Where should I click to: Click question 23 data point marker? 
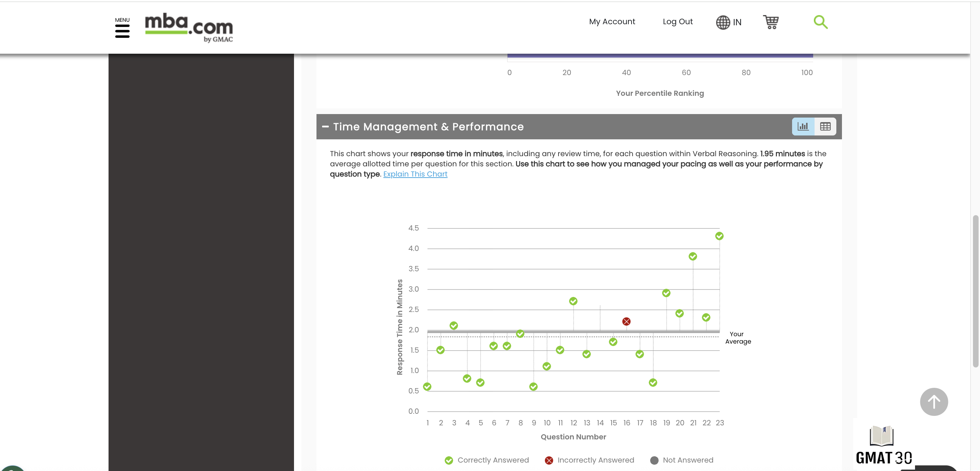pyautogui.click(x=719, y=236)
